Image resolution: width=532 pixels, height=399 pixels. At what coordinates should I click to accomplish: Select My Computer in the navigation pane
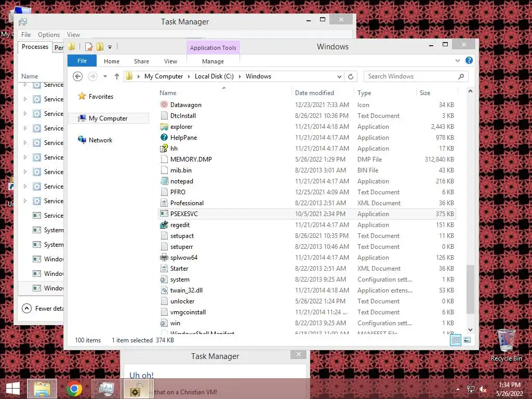(x=108, y=118)
